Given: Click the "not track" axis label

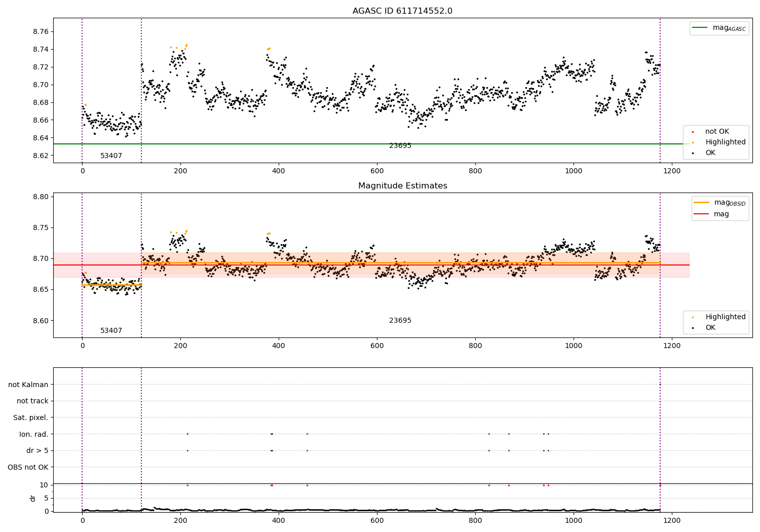Looking at the screenshot, I should (32, 401).
